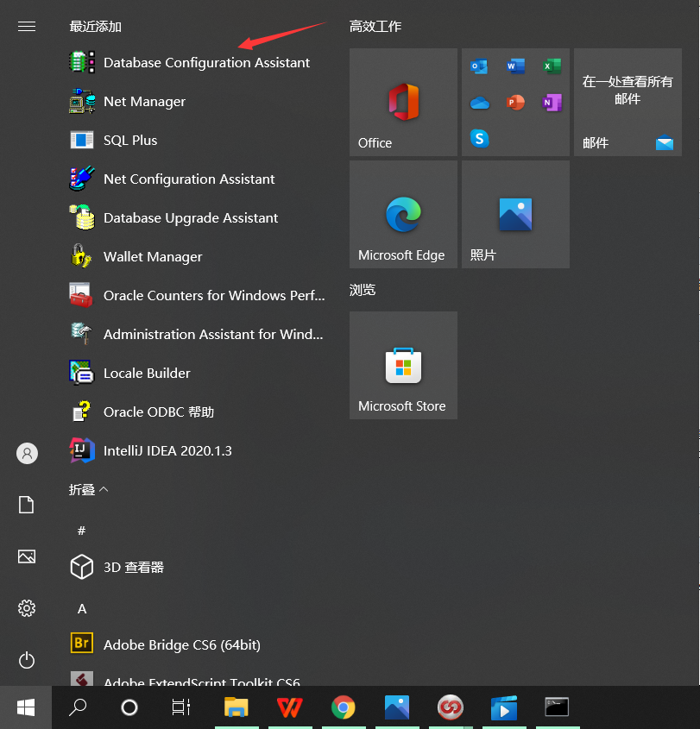
Task: Open SQL Plus icon
Action: (x=82, y=140)
